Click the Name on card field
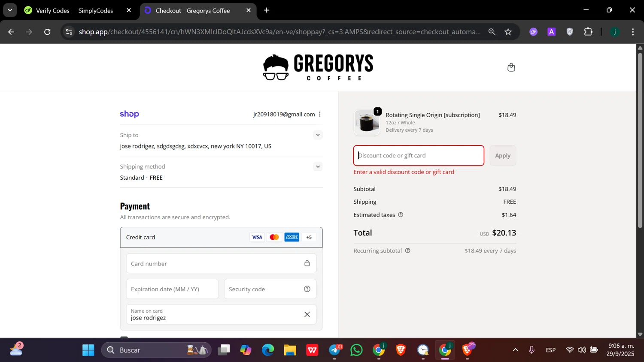Image resolution: width=644 pixels, height=362 pixels. (x=221, y=314)
